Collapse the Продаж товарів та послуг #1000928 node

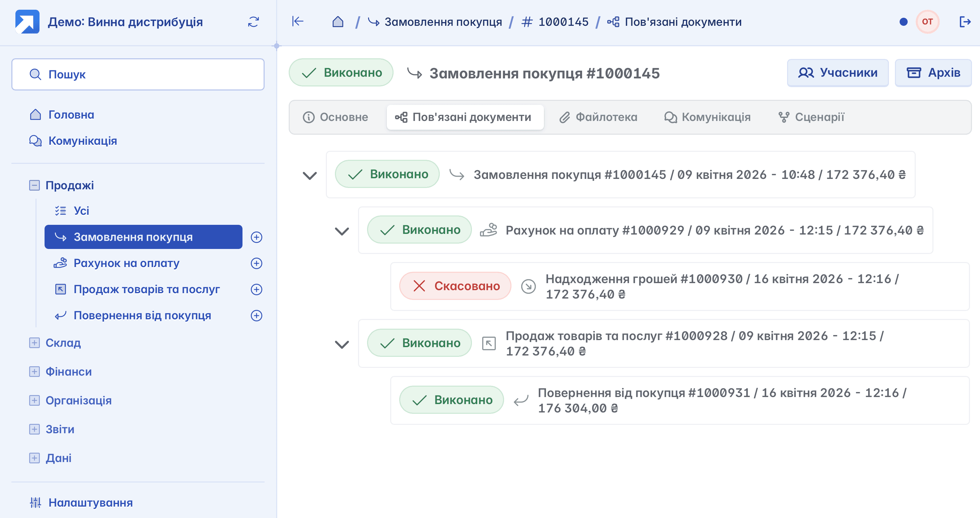click(342, 344)
